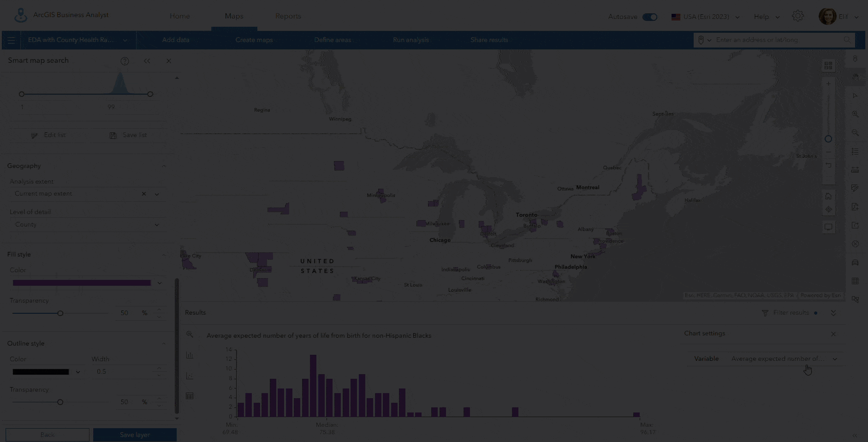Open full-screen presentation mode icon

[828, 227]
